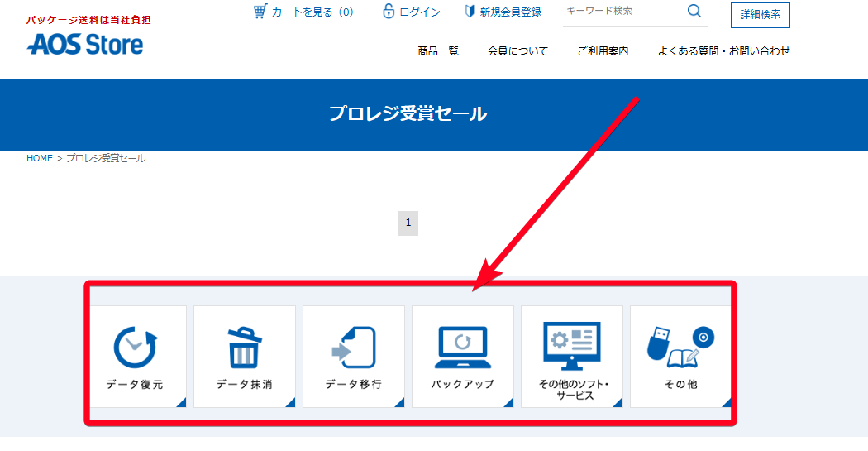
Task: Click the バックアップ label text
Action: tap(463, 384)
